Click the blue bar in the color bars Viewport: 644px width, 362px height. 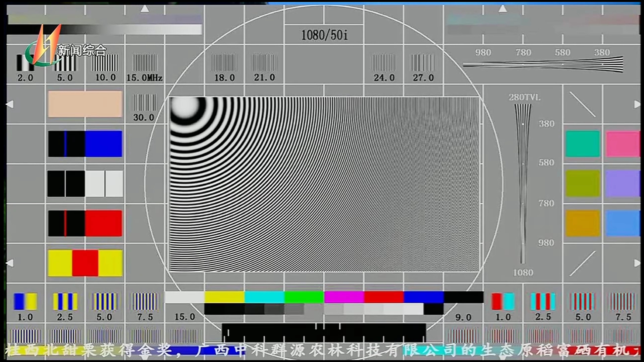[x=424, y=297]
